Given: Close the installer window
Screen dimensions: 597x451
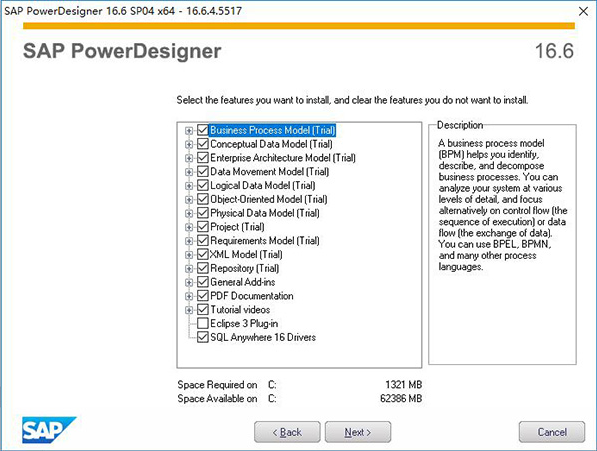Looking at the screenshot, I should pyautogui.click(x=583, y=11).
